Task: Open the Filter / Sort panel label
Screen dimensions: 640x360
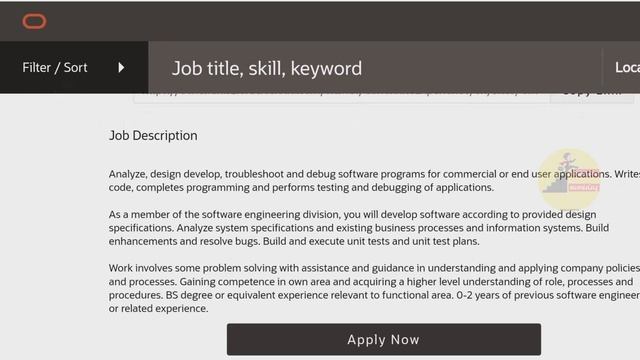Action: click(x=55, y=67)
